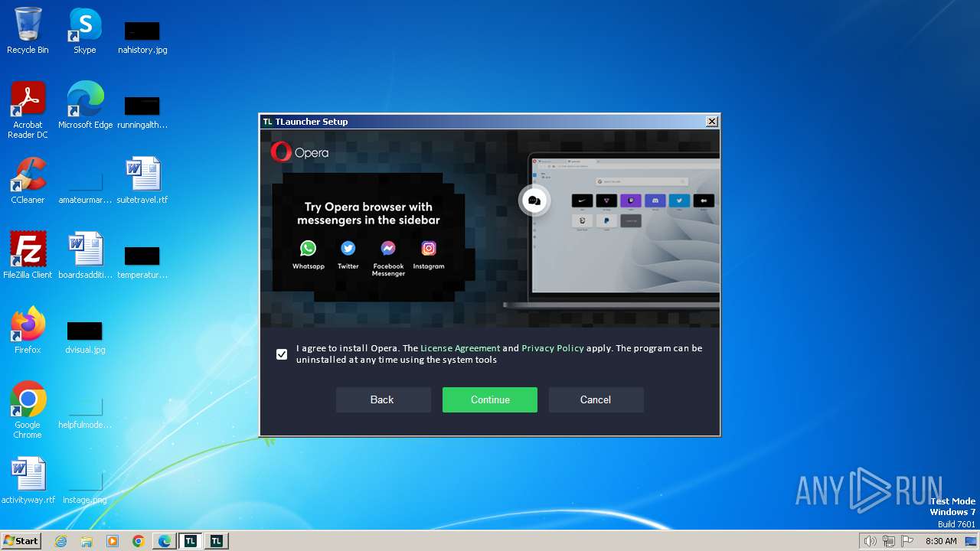Click the network tray icon
Image resolution: width=980 pixels, height=551 pixels.
pos(888,541)
